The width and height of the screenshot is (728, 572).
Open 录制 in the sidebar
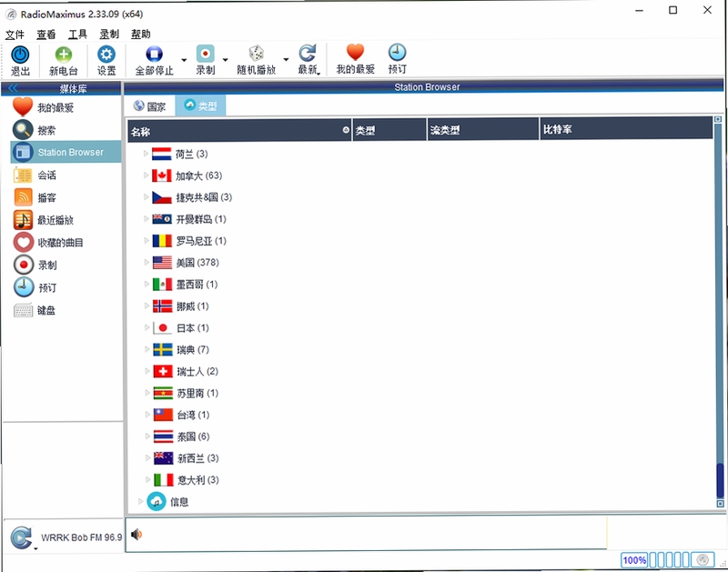[47, 265]
